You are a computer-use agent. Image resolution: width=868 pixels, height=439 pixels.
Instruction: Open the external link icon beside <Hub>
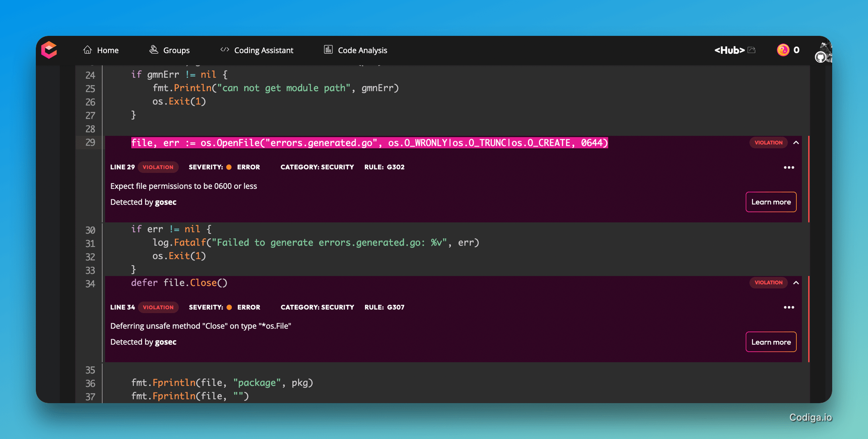(752, 49)
